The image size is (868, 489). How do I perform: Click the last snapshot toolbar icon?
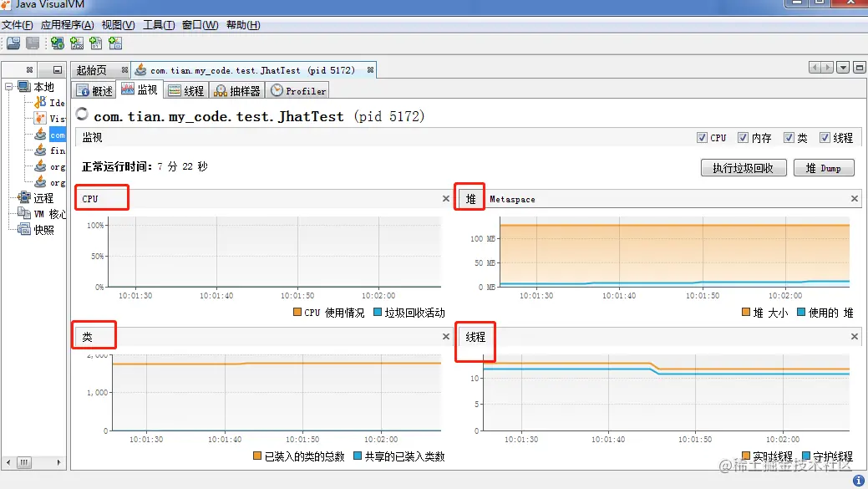tap(115, 43)
